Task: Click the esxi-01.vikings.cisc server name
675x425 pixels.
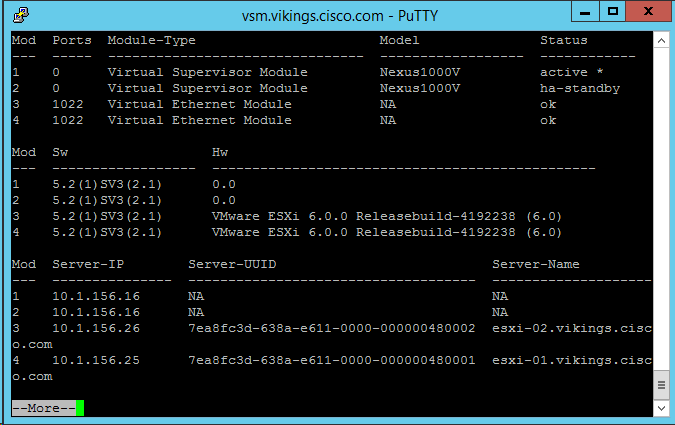Action: coord(572,360)
